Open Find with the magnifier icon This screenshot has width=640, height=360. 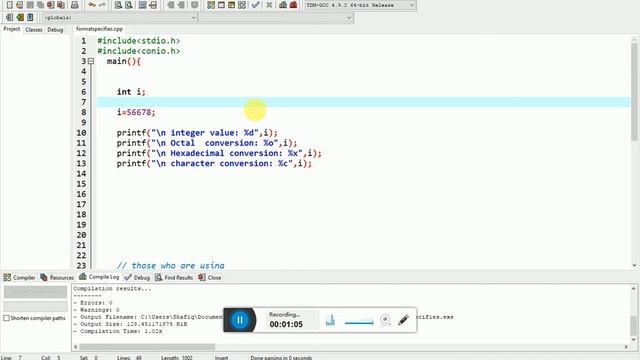click(118, 5)
